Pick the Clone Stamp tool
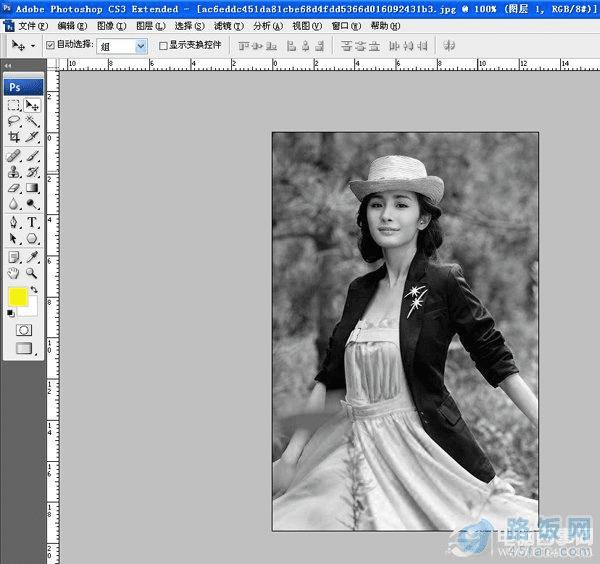 point(14,172)
